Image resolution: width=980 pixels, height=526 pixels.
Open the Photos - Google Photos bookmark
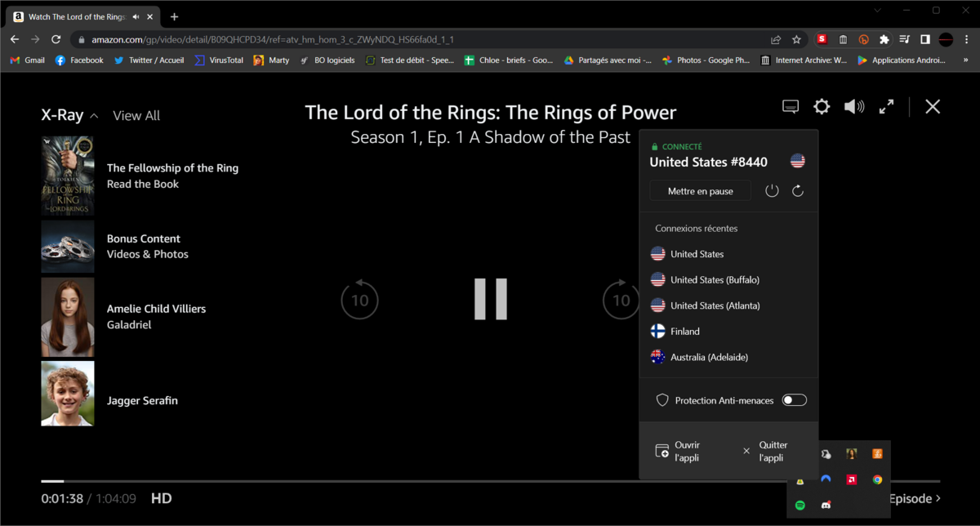point(706,60)
